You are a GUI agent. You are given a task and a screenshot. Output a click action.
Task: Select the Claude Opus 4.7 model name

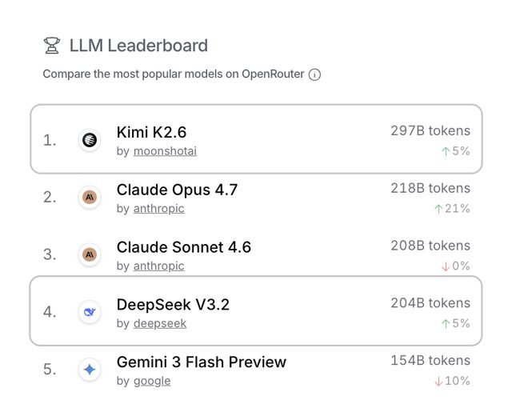point(177,190)
